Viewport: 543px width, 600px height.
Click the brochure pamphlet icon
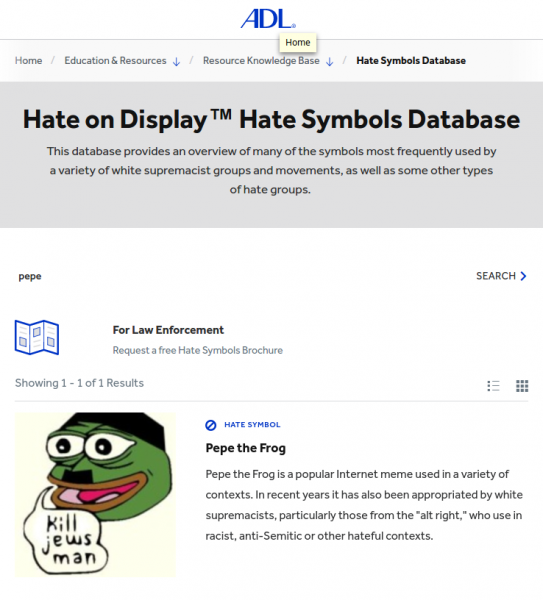37,338
